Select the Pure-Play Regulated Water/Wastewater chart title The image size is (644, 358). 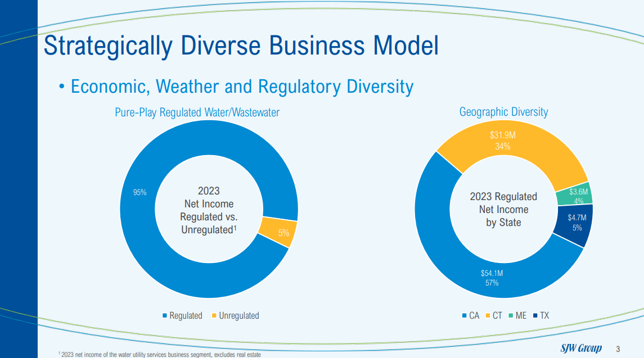tap(197, 112)
